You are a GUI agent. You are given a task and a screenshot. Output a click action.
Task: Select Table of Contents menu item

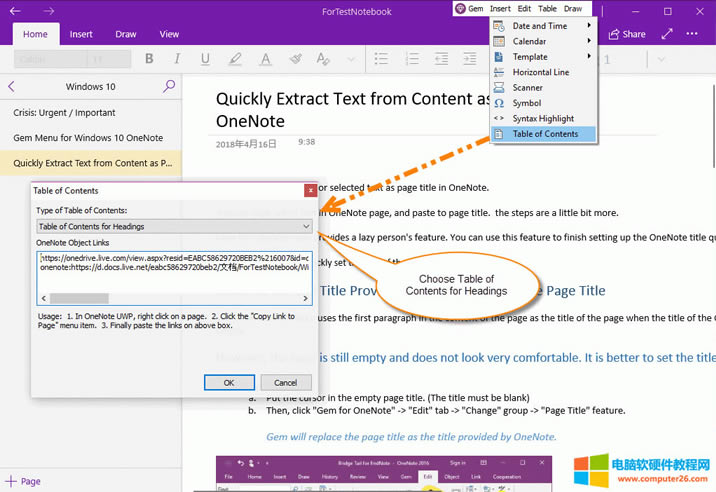[545, 134]
